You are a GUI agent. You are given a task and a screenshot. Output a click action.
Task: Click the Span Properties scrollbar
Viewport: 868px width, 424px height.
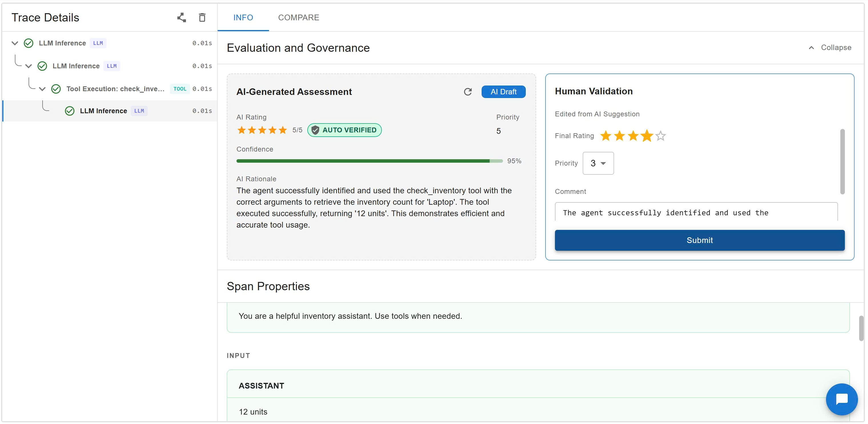click(861, 329)
